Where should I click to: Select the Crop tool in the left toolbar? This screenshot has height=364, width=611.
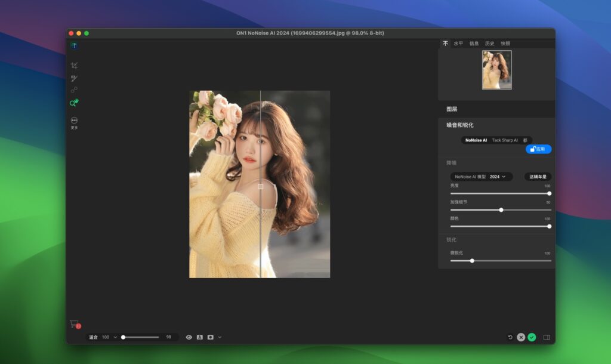tap(73, 66)
